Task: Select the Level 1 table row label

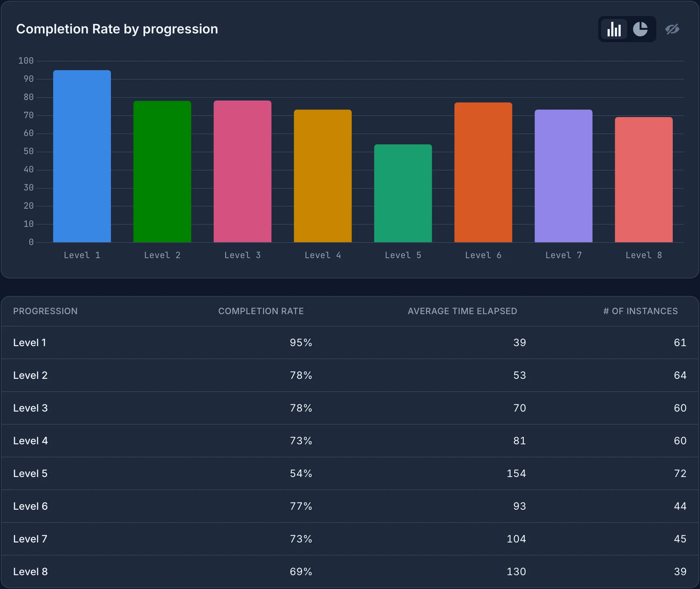Action: pyautogui.click(x=30, y=342)
